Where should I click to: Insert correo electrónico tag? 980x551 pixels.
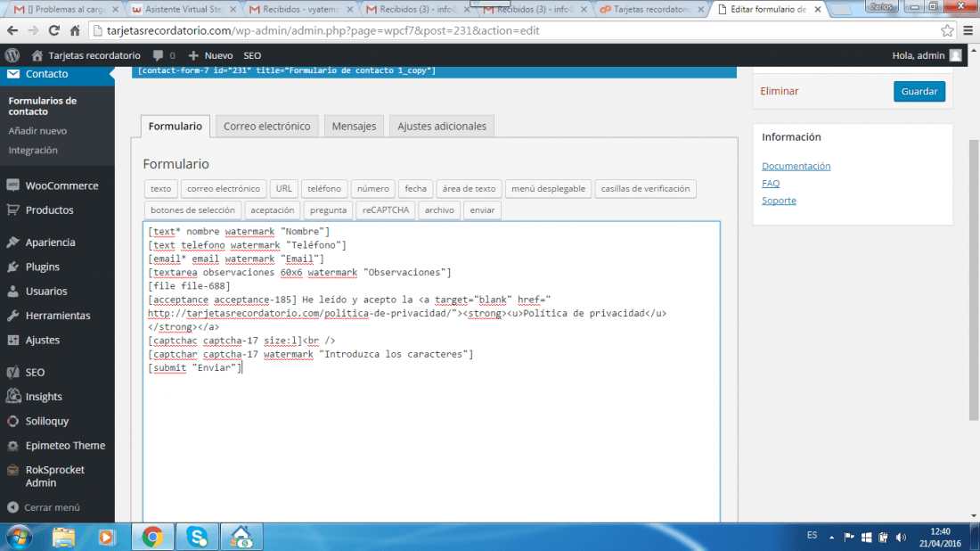pos(224,188)
